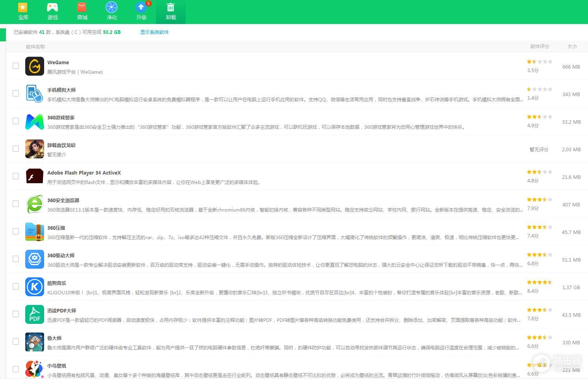
Task: Click the 迅读PDF大师 title text
Action: (62, 311)
